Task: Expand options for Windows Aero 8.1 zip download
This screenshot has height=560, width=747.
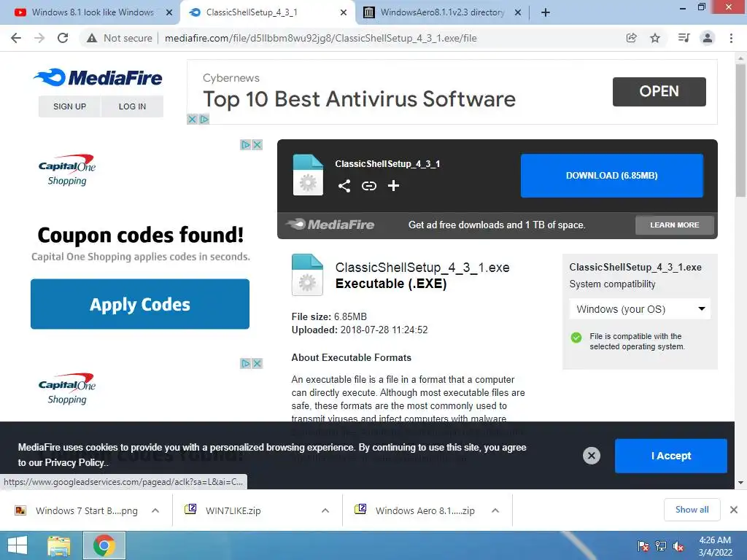Action: point(495,510)
